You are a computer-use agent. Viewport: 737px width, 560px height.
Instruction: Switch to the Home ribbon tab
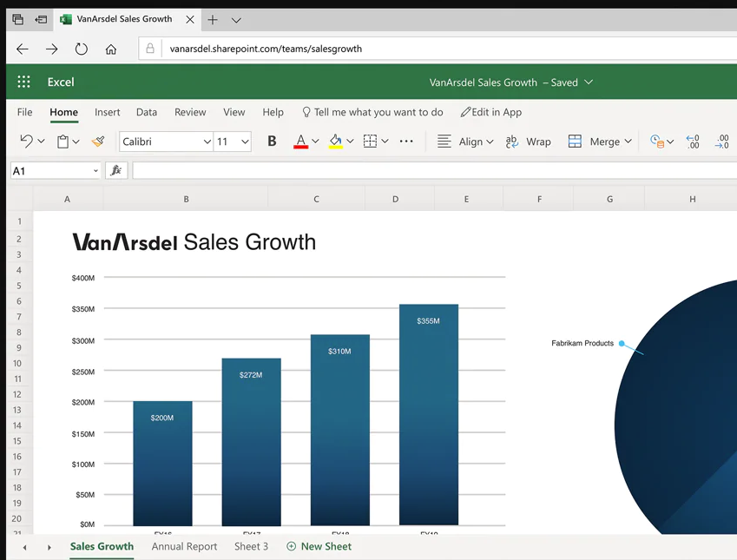coord(64,112)
